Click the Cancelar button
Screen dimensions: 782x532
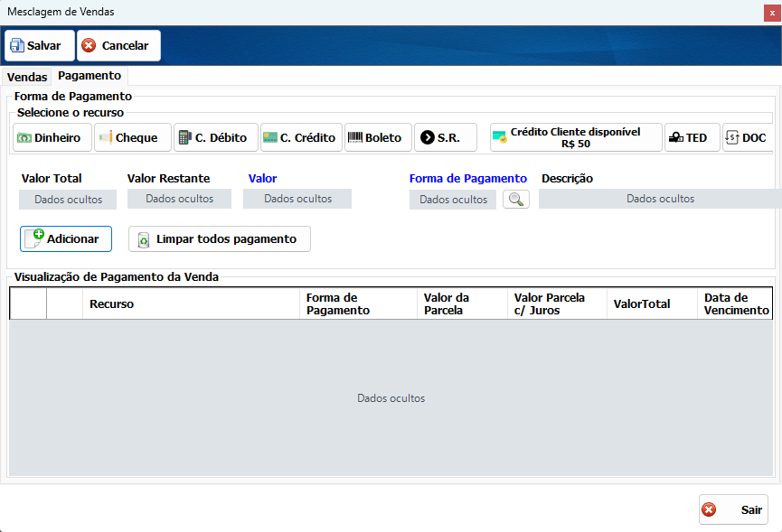pos(118,45)
